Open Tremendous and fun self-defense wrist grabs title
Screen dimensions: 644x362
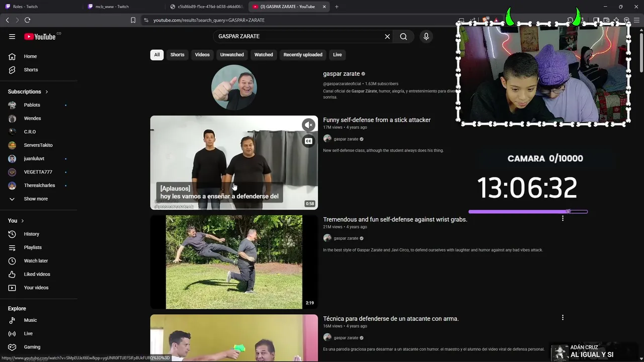tap(395, 220)
